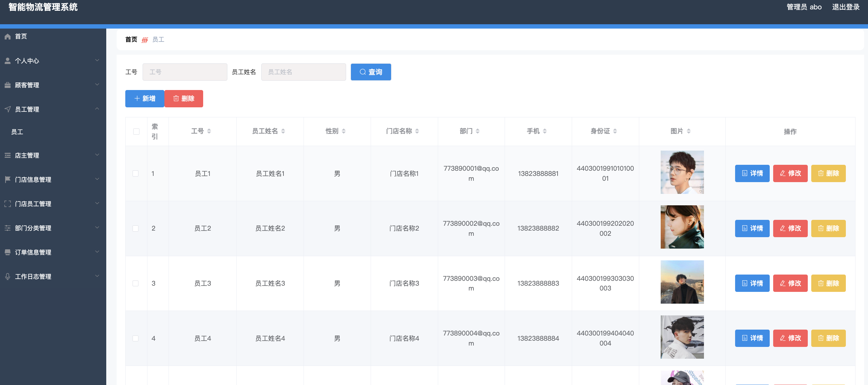Click the paper-plane icon beside 员工管理
Viewport: 868px width, 385px height.
click(8, 109)
